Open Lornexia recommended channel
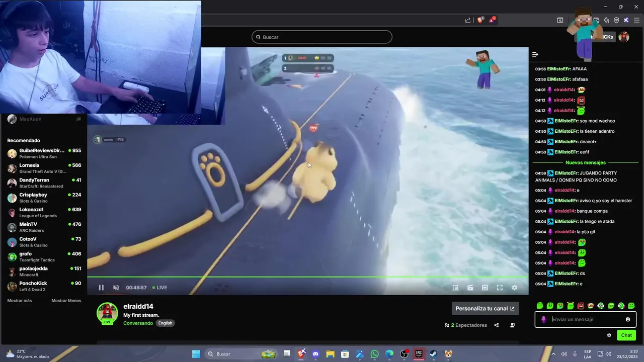 coord(44,168)
